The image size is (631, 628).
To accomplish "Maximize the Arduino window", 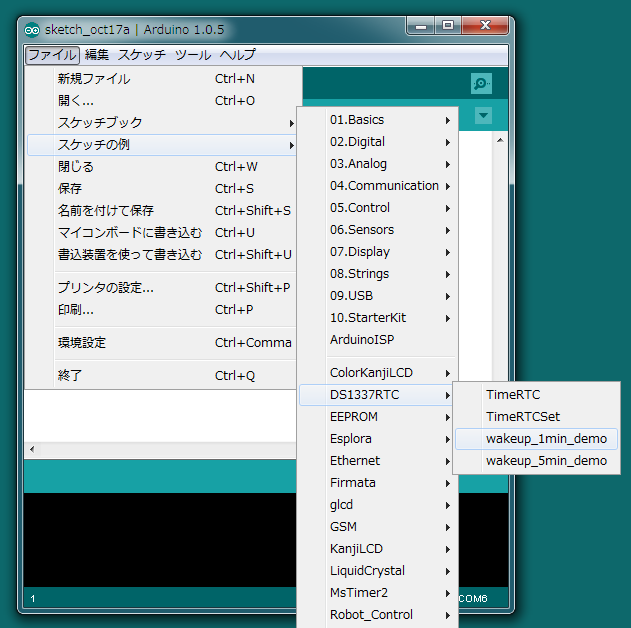I will (x=448, y=26).
